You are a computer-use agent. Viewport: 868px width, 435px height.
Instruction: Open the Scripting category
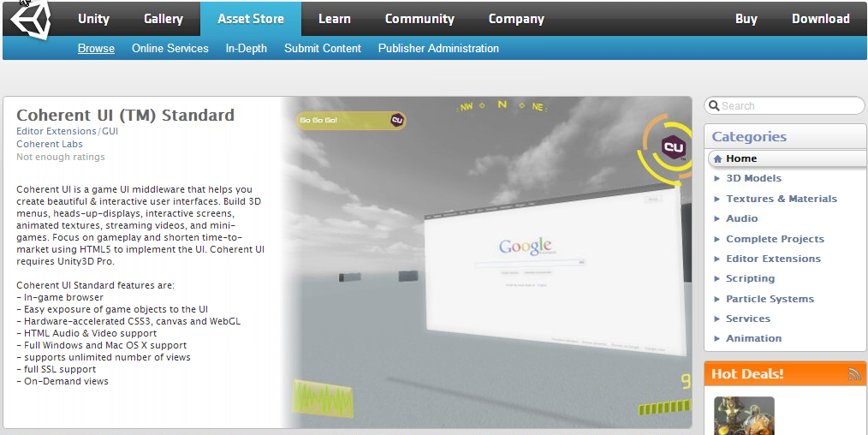pos(750,278)
